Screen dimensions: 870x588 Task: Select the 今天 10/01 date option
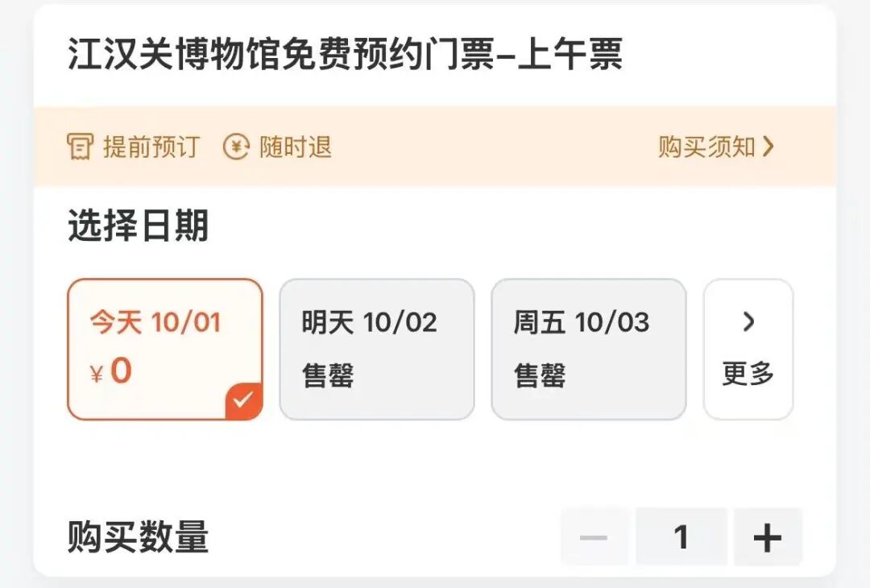click(165, 348)
